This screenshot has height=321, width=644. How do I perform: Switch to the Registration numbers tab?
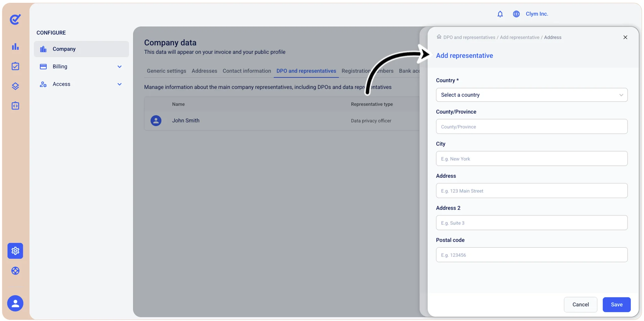[368, 71]
